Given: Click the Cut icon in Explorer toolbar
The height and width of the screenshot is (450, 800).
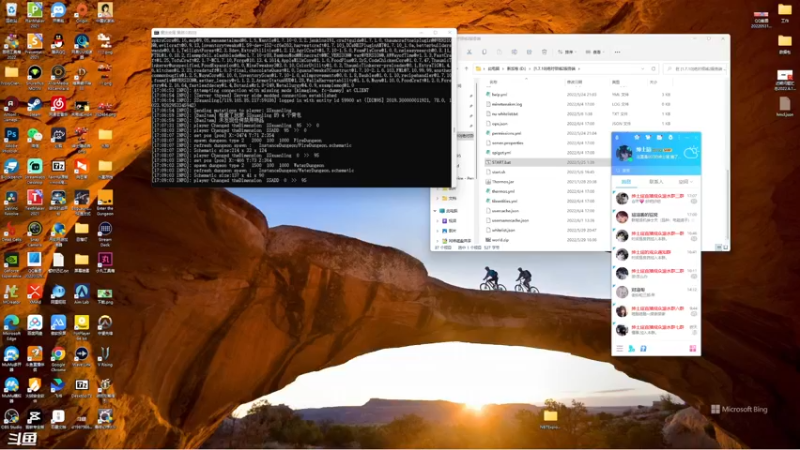Looking at the screenshot, I should pos(469,52).
